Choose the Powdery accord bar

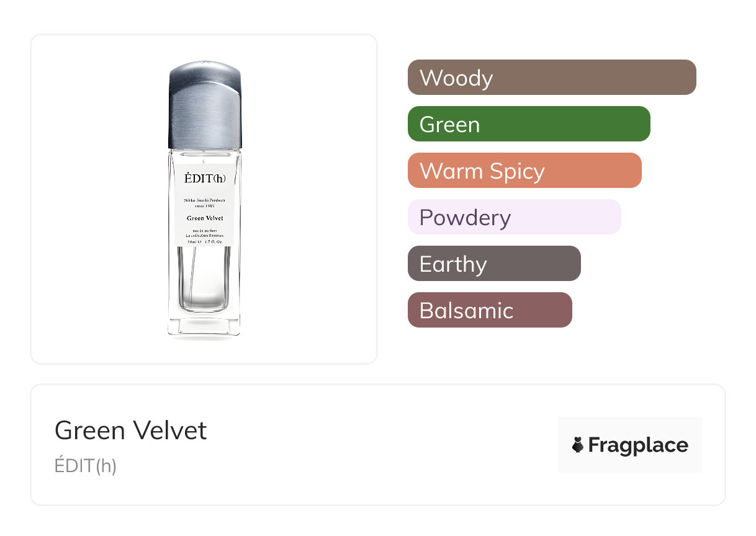pos(514,217)
